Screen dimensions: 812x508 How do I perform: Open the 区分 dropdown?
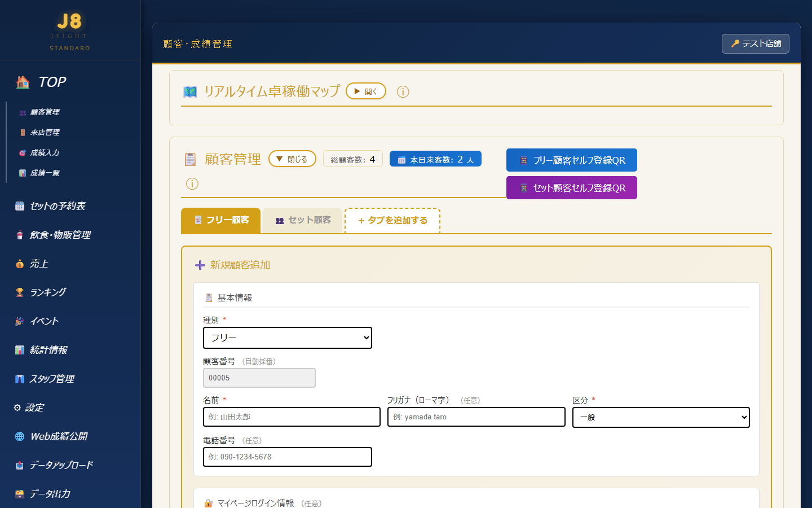coord(661,418)
